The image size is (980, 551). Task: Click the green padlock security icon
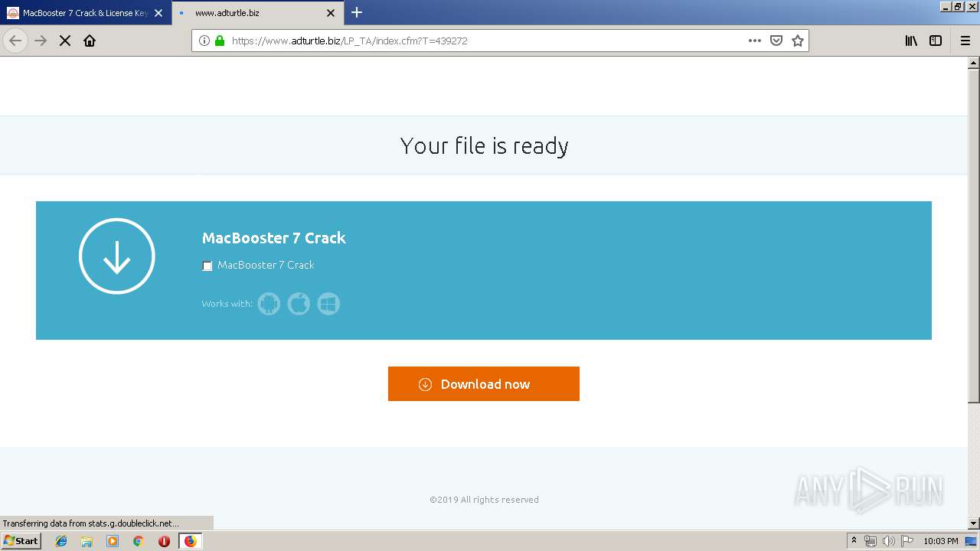(220, 41)
